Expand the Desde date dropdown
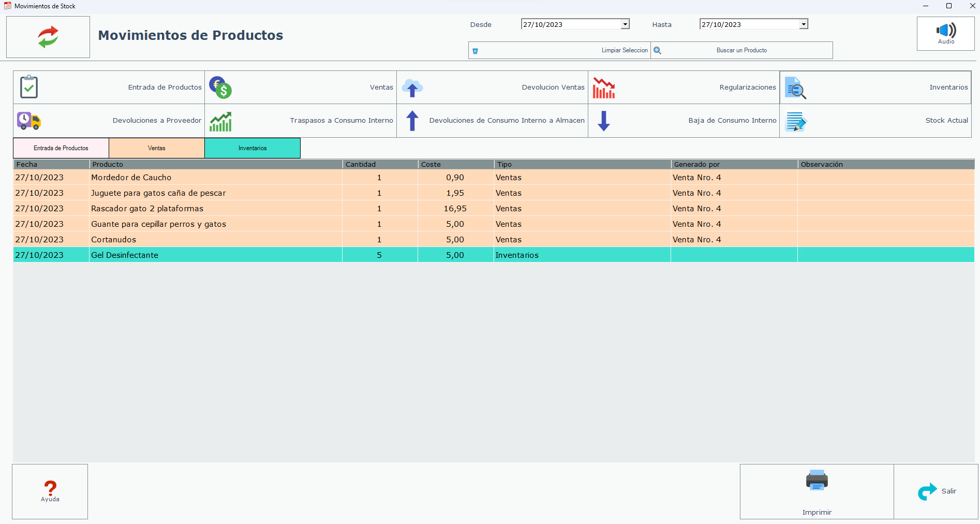Screen dimensions: 980x524 tap(625, 24)
